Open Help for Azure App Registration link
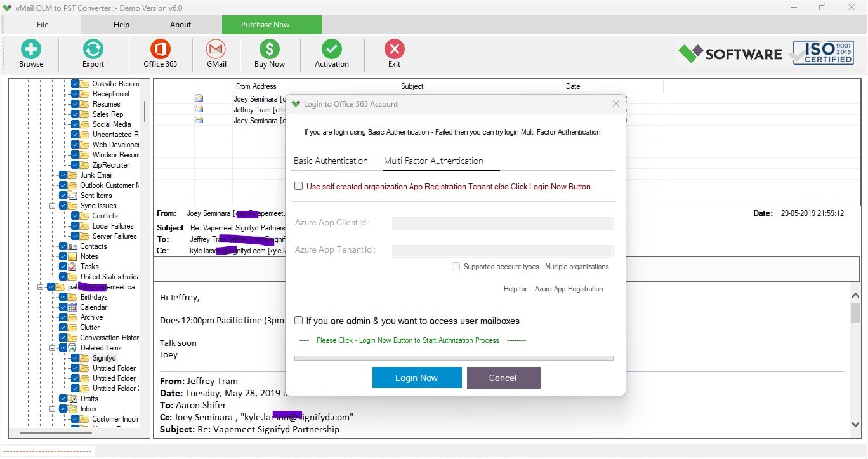Viewport: 868px width, 459px height. click(553, 289)
